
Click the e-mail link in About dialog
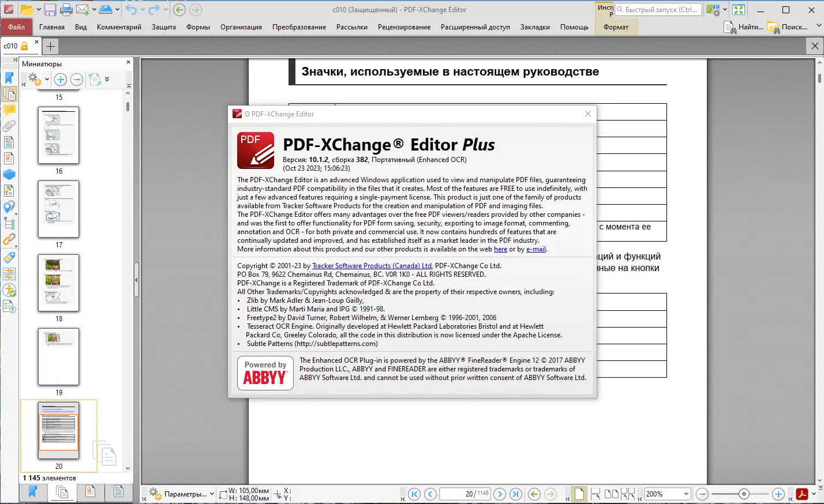(535, 249)
